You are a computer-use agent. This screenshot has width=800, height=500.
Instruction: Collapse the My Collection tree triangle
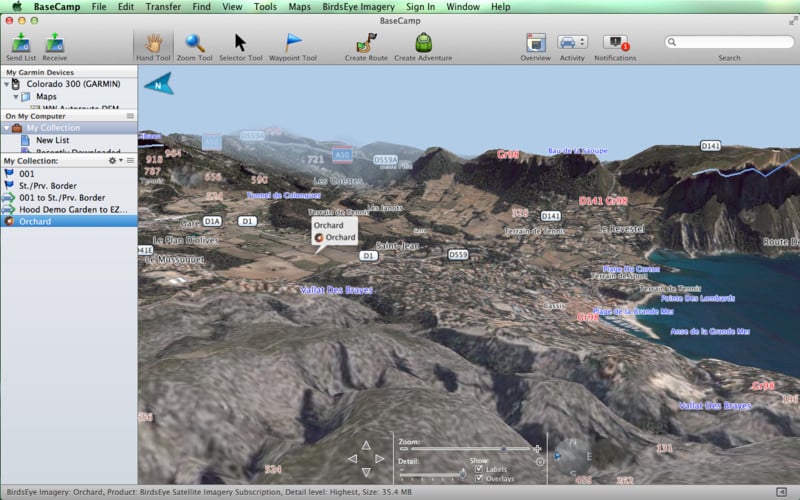click(7, 128)
